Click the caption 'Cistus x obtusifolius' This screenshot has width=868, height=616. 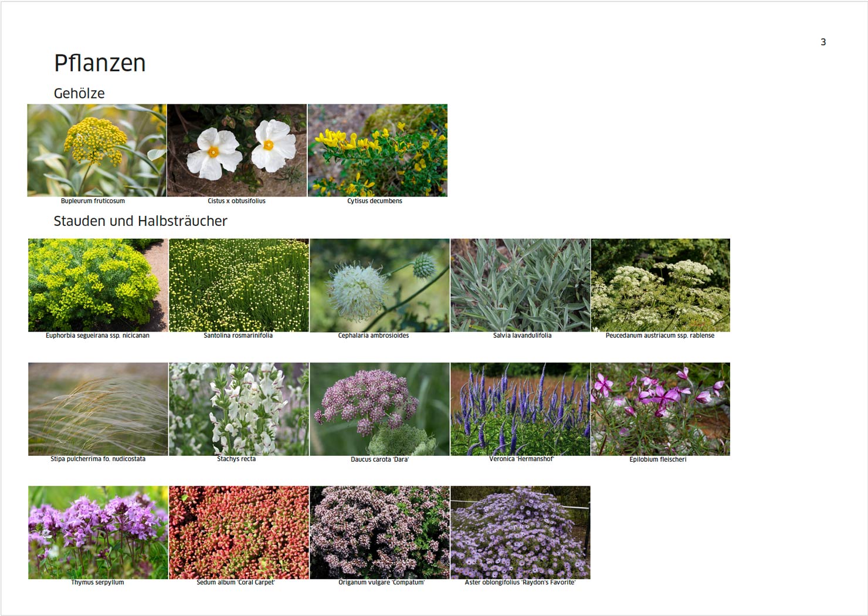pyautogui.click(x=236, y=201)
